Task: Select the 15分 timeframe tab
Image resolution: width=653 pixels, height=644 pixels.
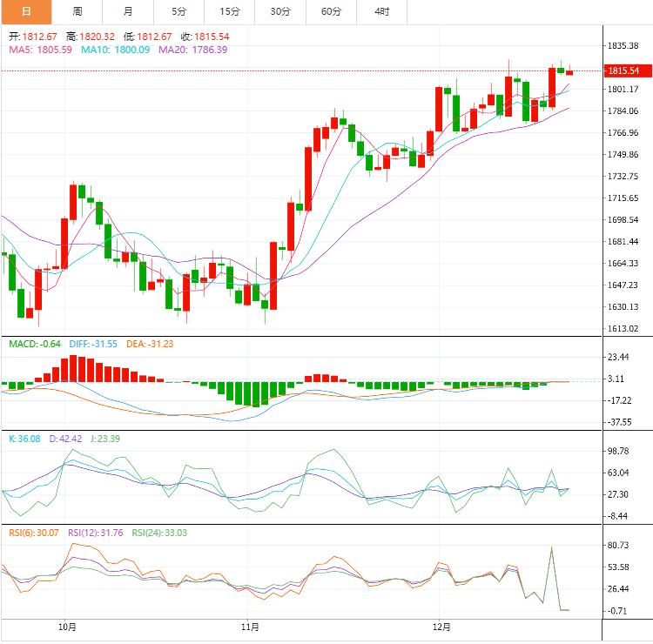Action: coord(230,11)
